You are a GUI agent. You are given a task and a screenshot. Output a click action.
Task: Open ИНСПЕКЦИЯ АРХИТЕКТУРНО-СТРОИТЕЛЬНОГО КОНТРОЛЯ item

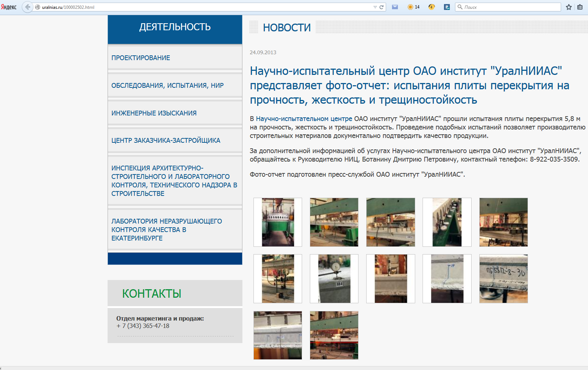[174, 181]
